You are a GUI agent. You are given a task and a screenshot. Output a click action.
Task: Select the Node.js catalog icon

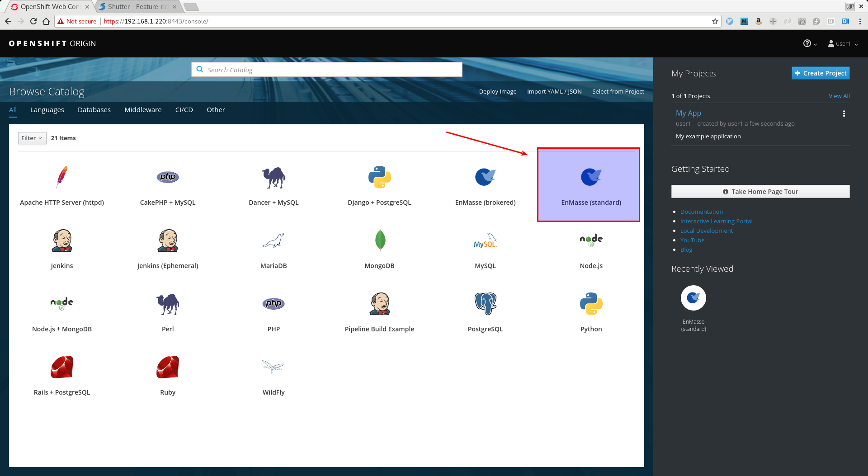coord(591,240)
